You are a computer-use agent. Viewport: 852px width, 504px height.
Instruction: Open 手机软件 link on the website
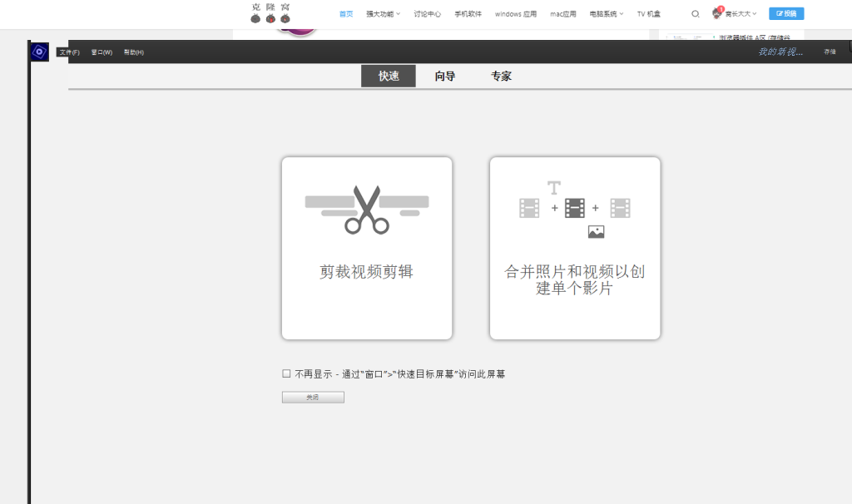tap(468, 14)
